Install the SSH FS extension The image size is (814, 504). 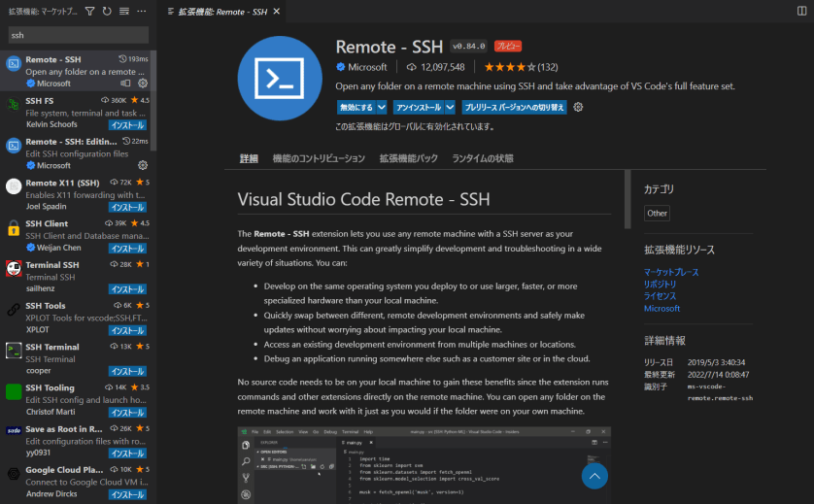(x=128, y=125)
